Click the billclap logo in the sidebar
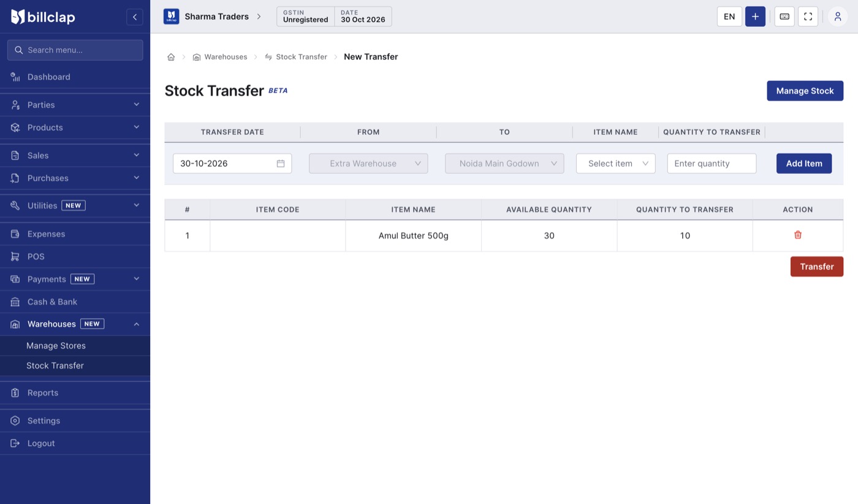This screenshot has height=504, width=858. click(x=43, y=17)
